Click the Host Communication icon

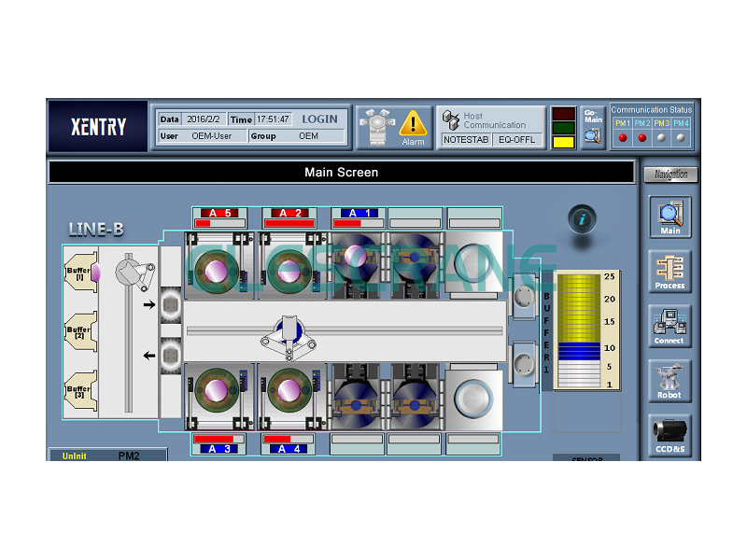(x=450, y=120)
